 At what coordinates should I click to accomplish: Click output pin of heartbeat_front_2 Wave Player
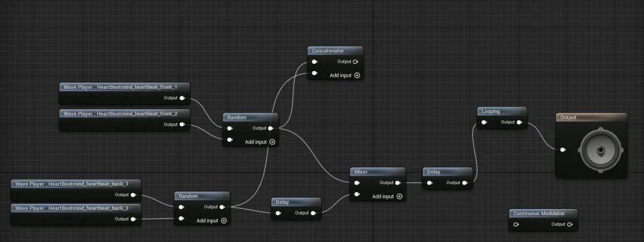[x=182, y=125]
